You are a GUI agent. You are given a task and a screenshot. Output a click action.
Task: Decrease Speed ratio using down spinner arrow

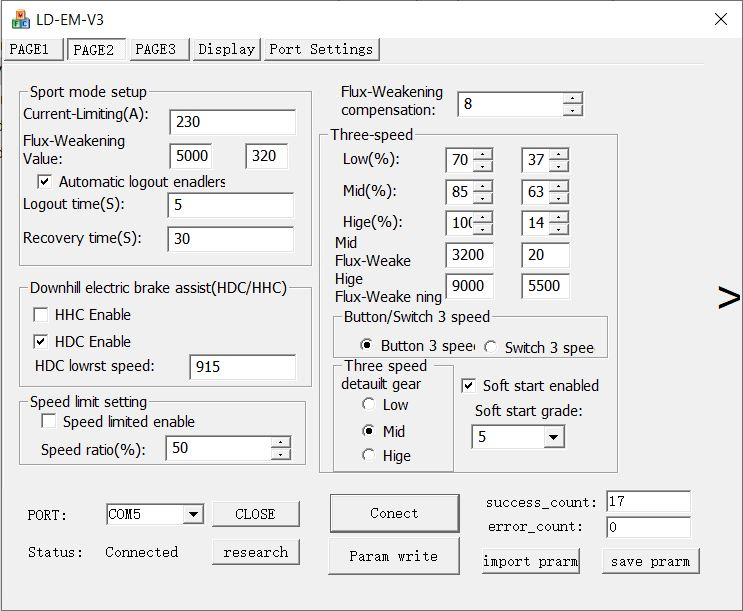click(x=281, y=454)
